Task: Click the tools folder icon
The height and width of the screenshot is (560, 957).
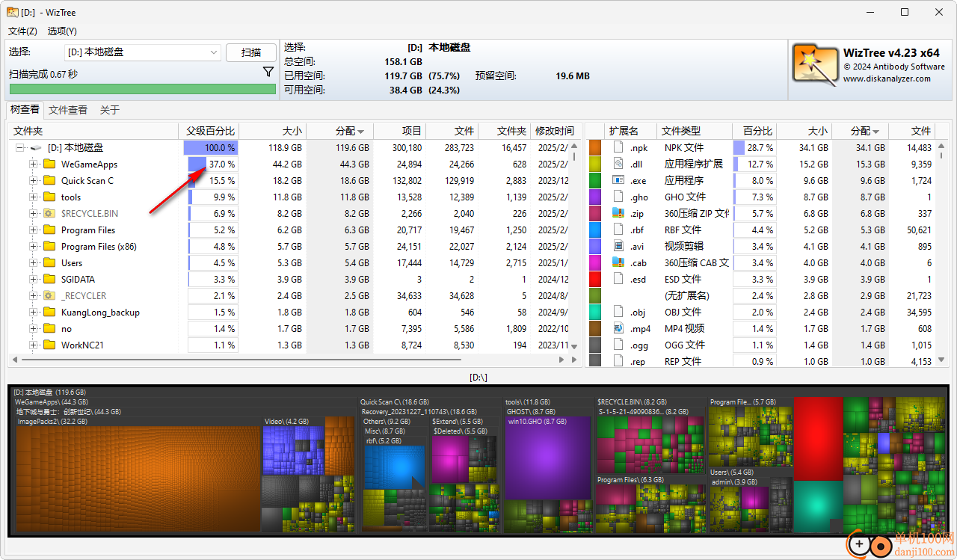Action: point(50,197)
